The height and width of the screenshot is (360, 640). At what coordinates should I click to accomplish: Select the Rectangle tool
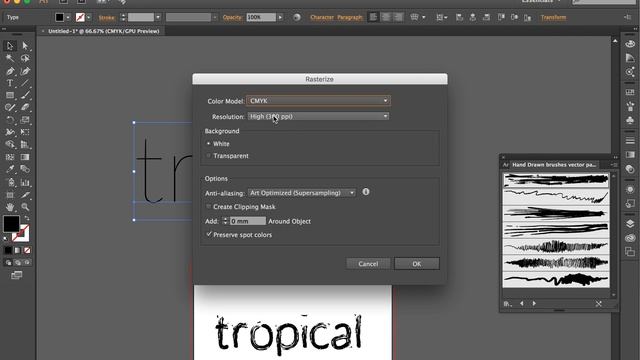click(x=10, y=95)
